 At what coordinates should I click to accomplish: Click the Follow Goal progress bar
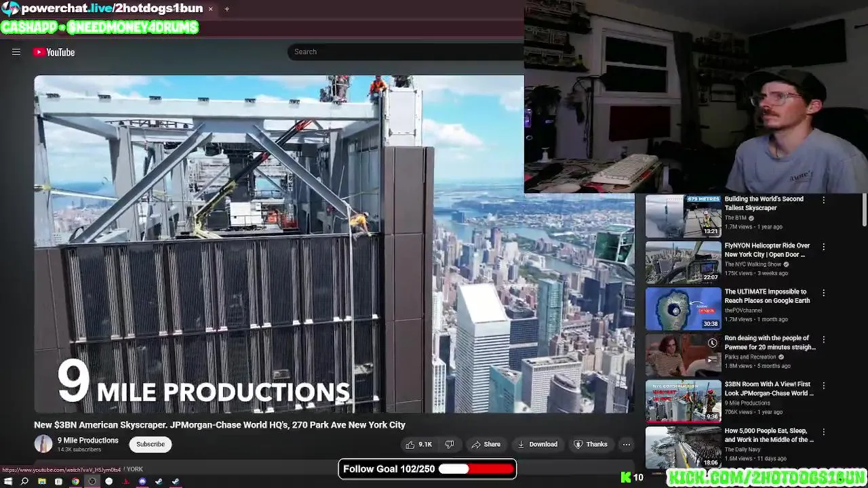476,469
